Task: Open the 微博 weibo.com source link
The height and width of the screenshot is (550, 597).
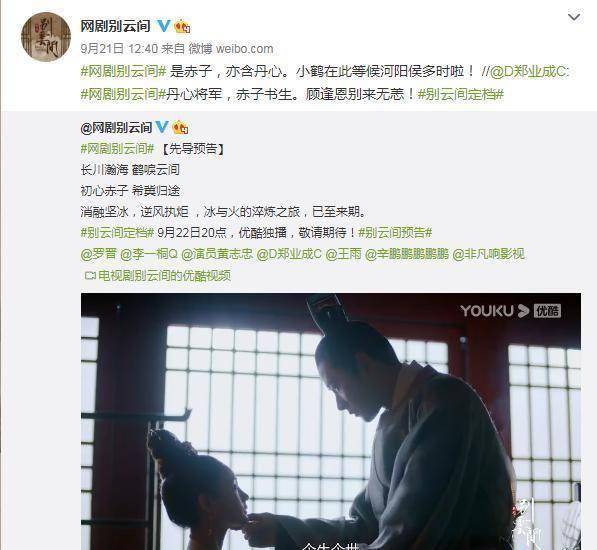Action: pos(231,49)
